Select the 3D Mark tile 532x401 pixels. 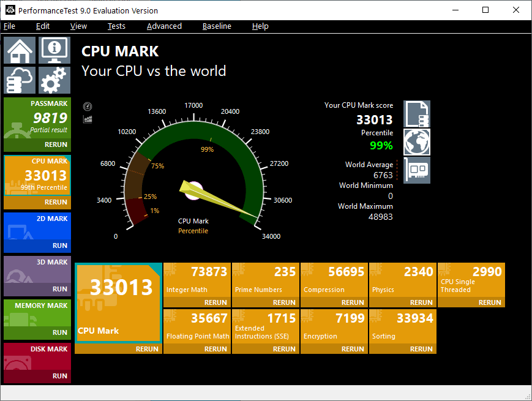(x=37, y=269)
